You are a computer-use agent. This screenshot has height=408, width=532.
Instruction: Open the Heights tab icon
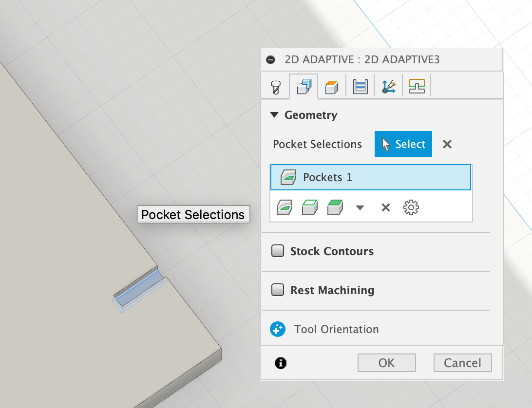(360, 85)
